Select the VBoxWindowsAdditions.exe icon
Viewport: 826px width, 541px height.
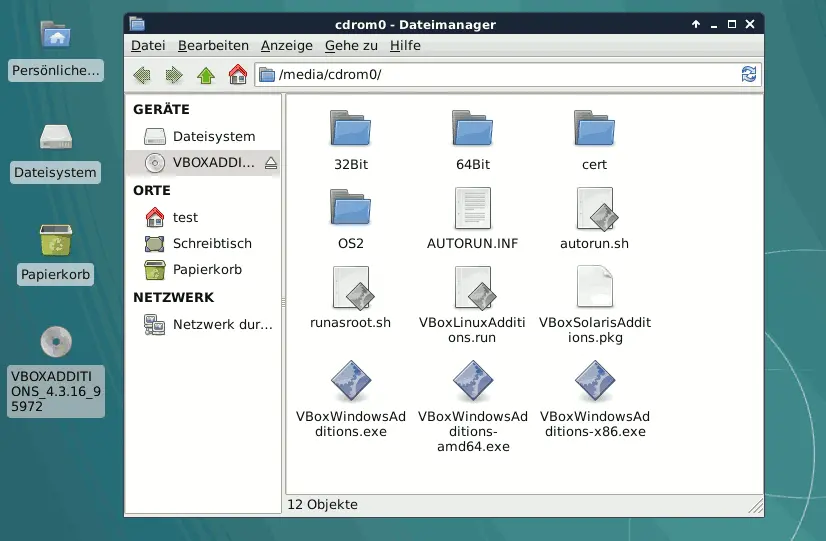351,381
